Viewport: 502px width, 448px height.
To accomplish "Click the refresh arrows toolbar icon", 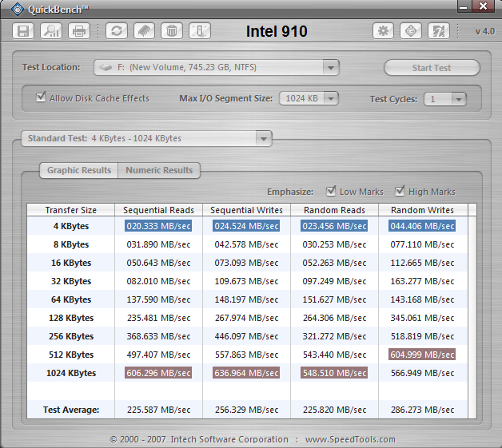I will click(118, 31).
